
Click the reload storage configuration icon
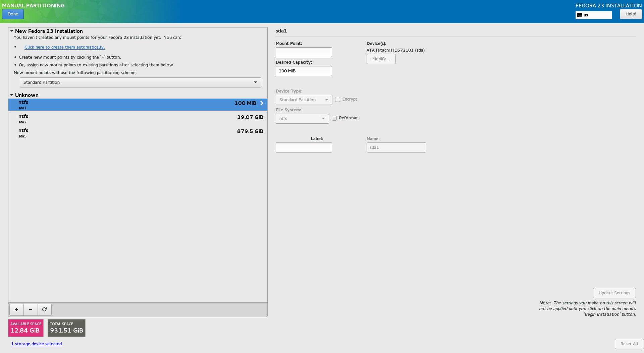pyautogui.click(x=44, y=309)
